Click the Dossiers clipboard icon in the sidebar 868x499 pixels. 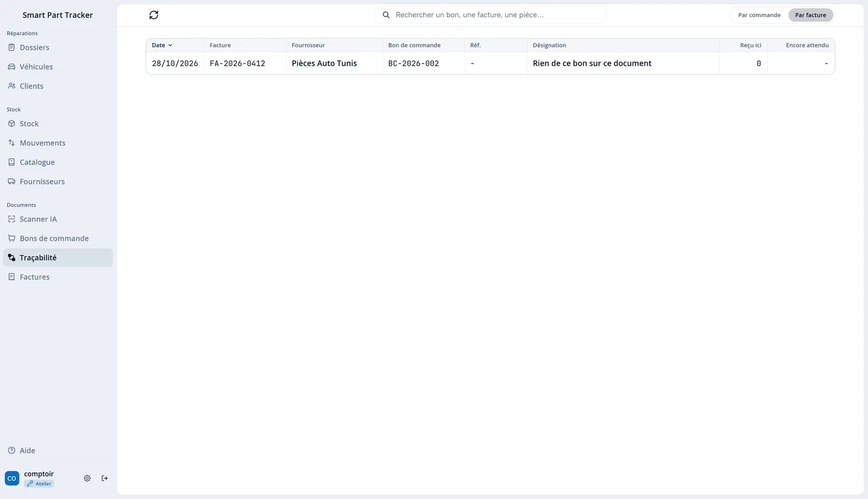[11, 48]
